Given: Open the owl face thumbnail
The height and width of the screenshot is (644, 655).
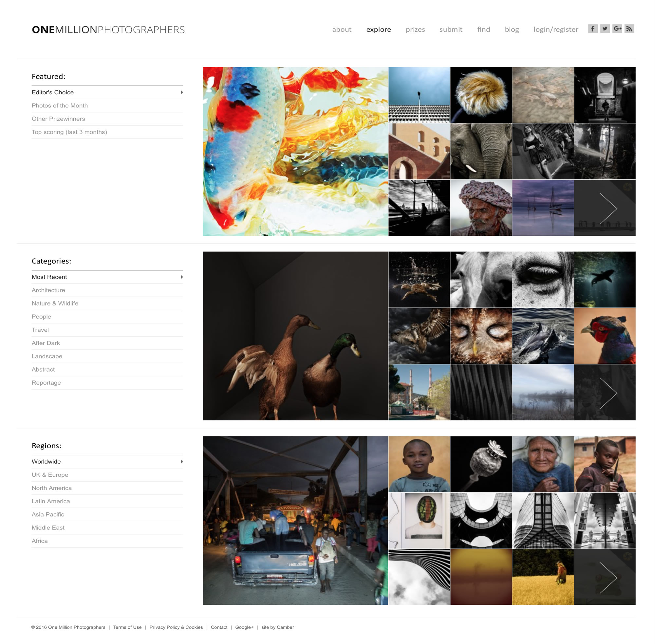Looking at the screenshot, I should coord(481,336).
